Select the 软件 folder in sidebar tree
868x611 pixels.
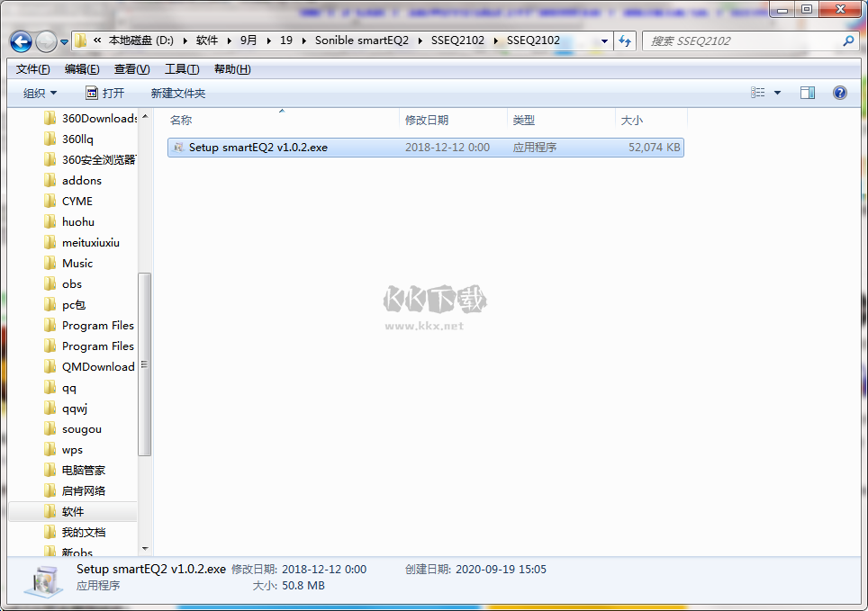coord(72,511)
